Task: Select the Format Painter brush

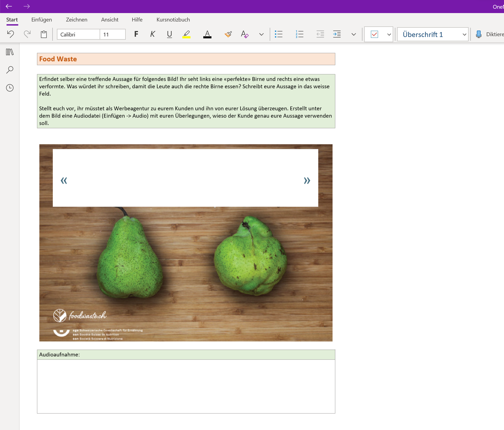Action: pos(228,34)
